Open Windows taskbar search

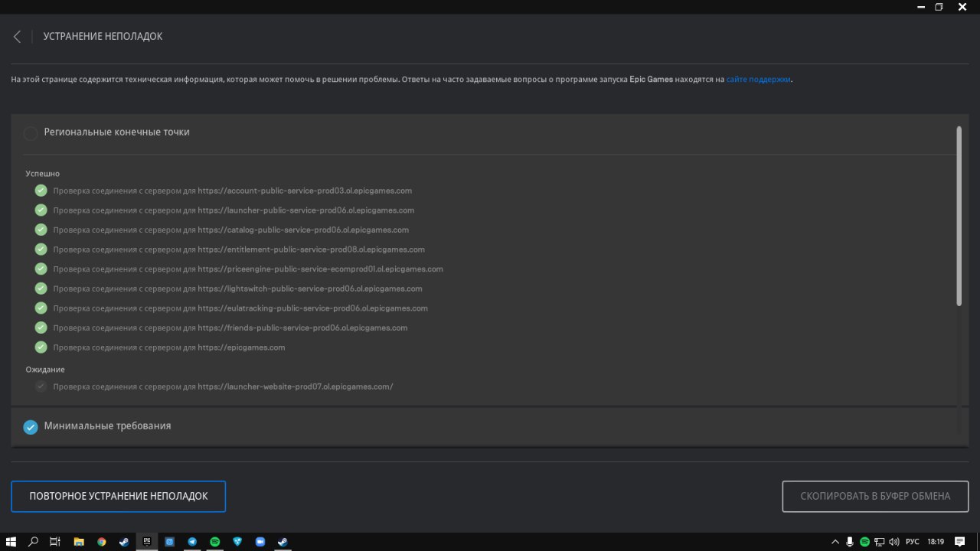tap(33, 541)
